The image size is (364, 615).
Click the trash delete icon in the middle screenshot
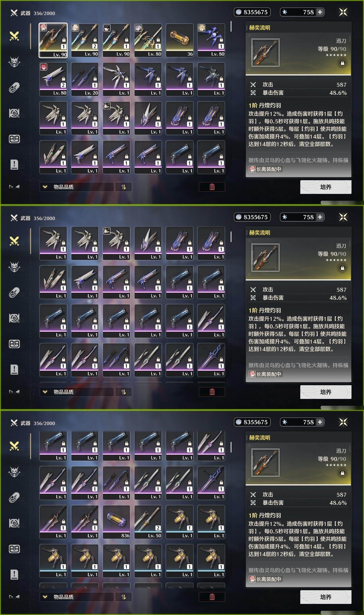click(x=212, y=392)
